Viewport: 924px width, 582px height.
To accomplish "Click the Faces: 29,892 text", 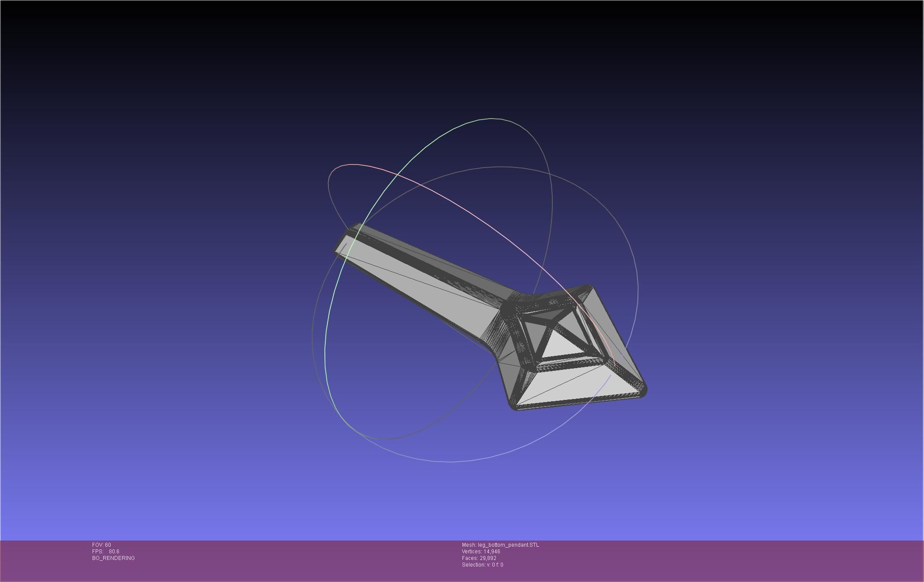I will click(x=479, y=558).
